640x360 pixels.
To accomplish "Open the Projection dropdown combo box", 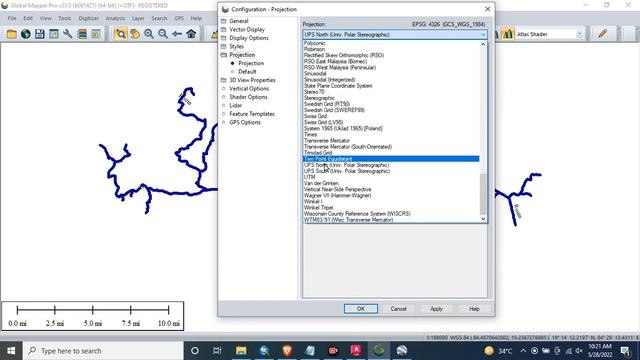I will [x=395, y=34].
